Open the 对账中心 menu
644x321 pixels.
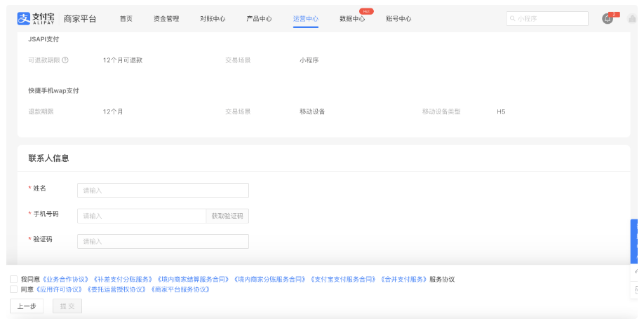tap(213, 18)
